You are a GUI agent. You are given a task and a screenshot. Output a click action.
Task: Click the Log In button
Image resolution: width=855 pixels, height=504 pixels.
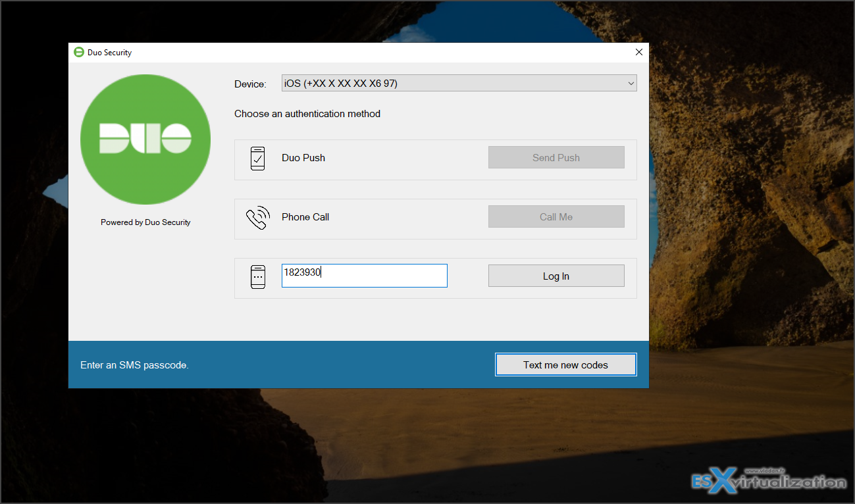pyautogui.click(x=556, y=276)
